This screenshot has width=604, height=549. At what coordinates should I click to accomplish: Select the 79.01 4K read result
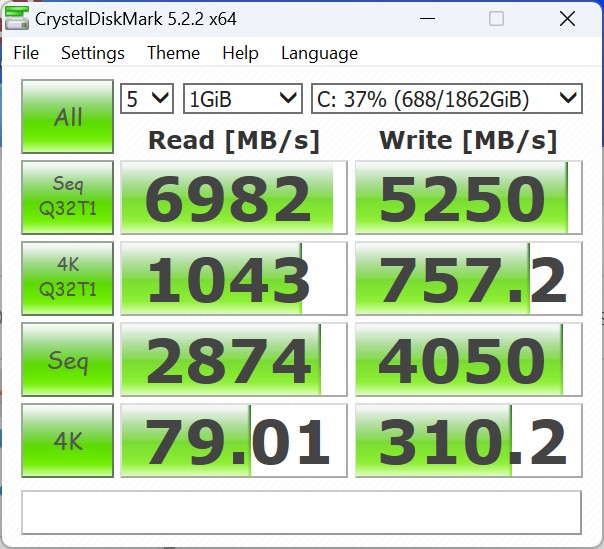tap(233, 441)
